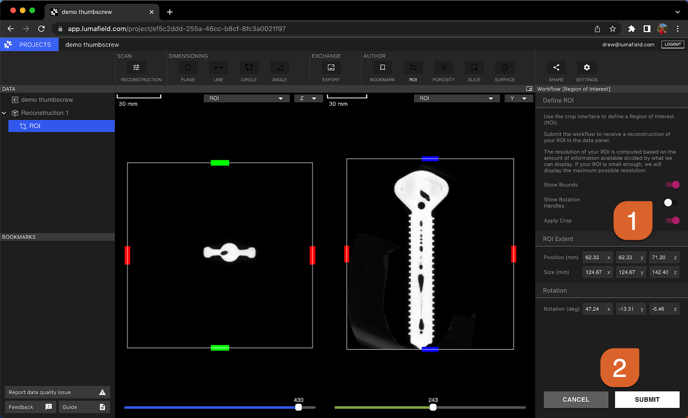Go to the Projects tab
This screenshot has width=688, height=418.
click(28, 45)
